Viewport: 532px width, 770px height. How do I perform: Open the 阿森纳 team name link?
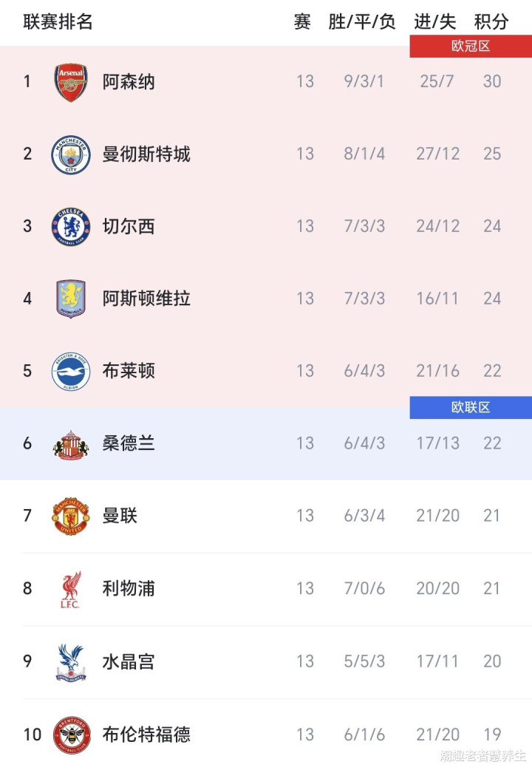click(129, 82)
